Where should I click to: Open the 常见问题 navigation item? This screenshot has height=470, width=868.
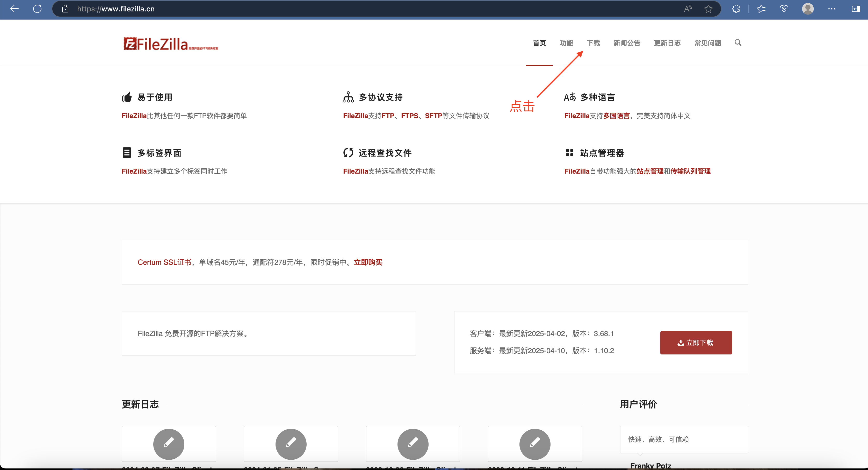708,43
